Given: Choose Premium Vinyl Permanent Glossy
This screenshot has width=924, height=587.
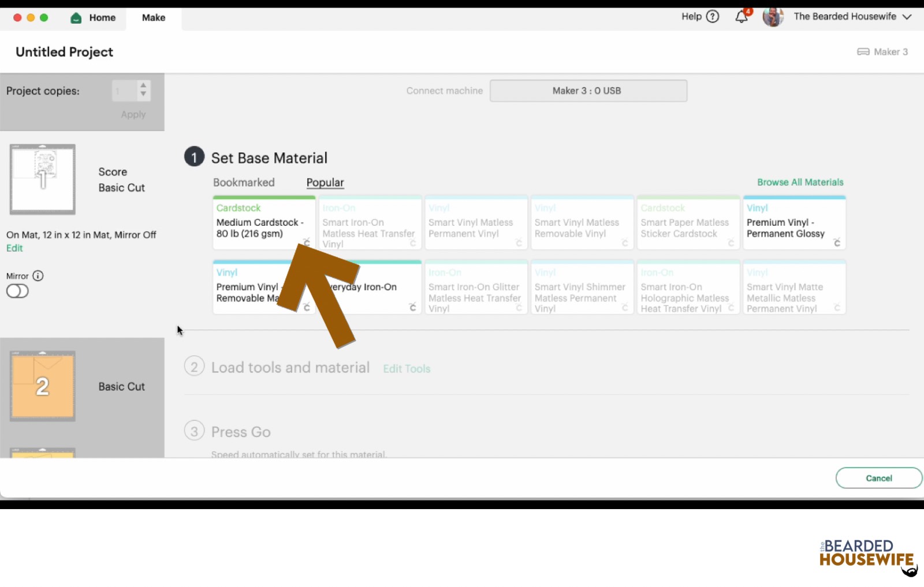Looking at the screenshot, I should pyautogui.click(x=795, y=223).
